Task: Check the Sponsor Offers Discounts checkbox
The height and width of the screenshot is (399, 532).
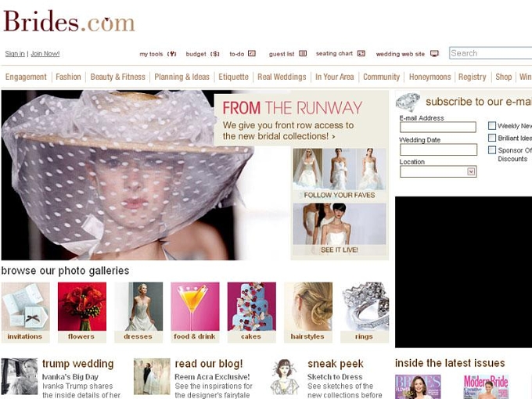Action: pos(492,149)
